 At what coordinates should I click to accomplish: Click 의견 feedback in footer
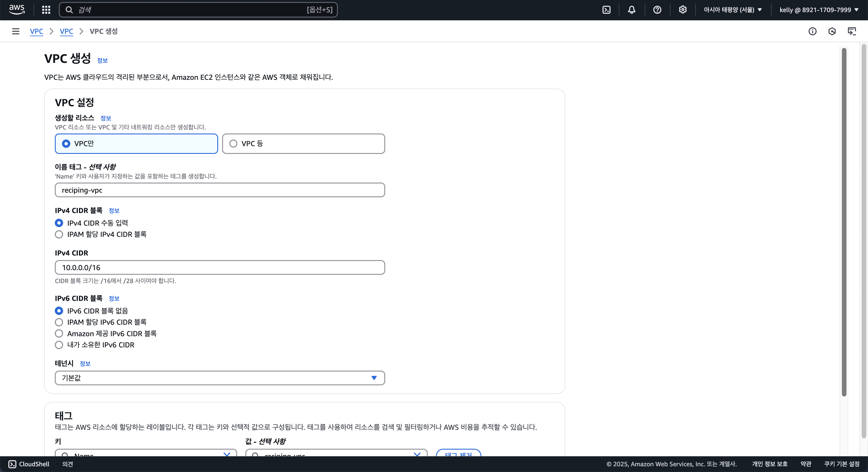point(67,464)
